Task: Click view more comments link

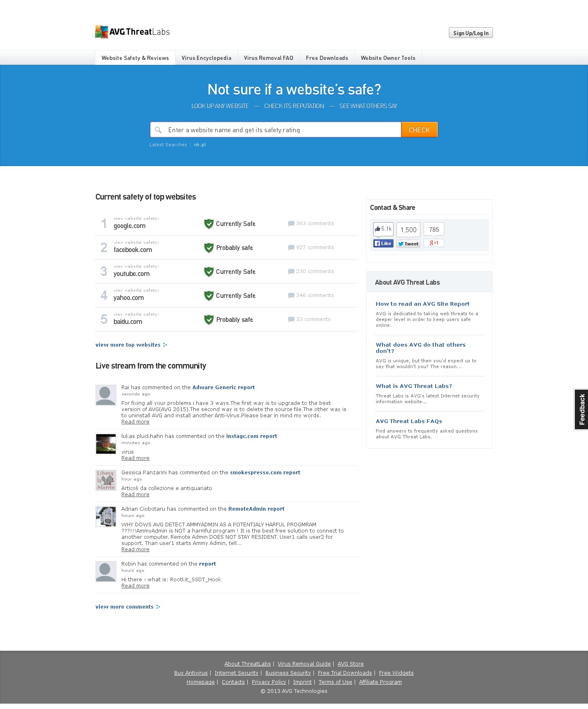Action: click(x=128, y=607)
